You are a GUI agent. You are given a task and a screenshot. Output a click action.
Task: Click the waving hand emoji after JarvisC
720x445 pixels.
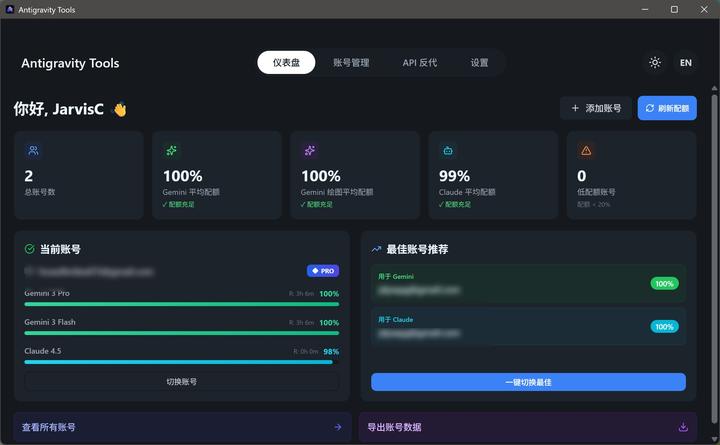pos(120,109)
